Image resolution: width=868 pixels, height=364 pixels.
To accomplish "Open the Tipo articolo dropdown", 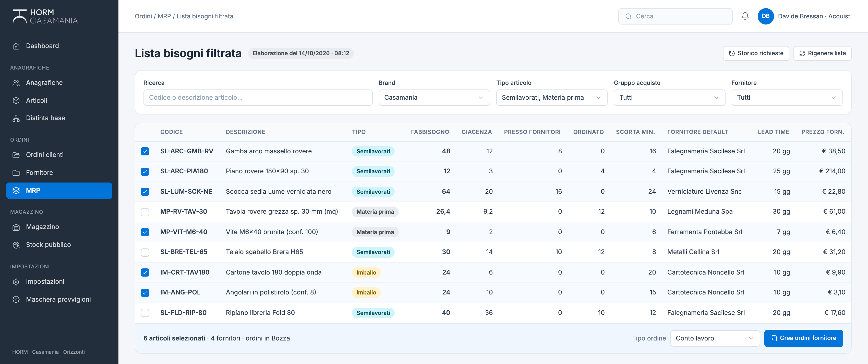I will (552, 97).
